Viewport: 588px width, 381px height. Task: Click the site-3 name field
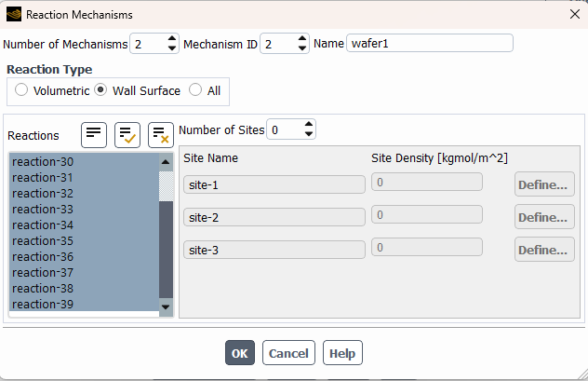pyautogui.click(x=274, y=250)
